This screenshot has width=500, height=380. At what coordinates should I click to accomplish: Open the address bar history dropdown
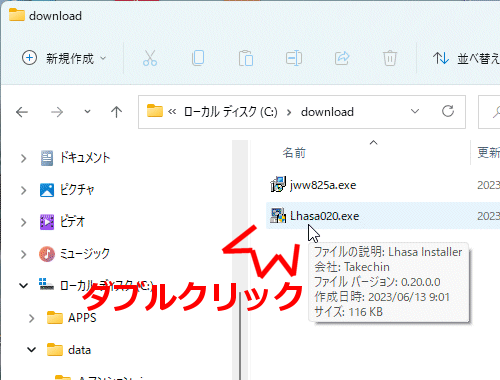tap(415, 111)
